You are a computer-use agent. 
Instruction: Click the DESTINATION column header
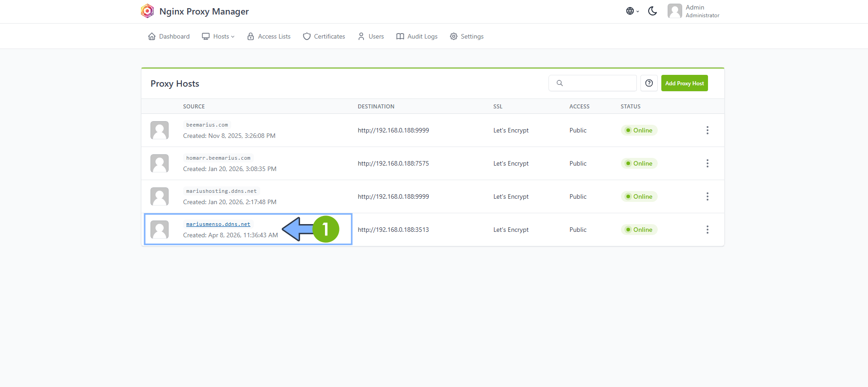coord(376,107)
